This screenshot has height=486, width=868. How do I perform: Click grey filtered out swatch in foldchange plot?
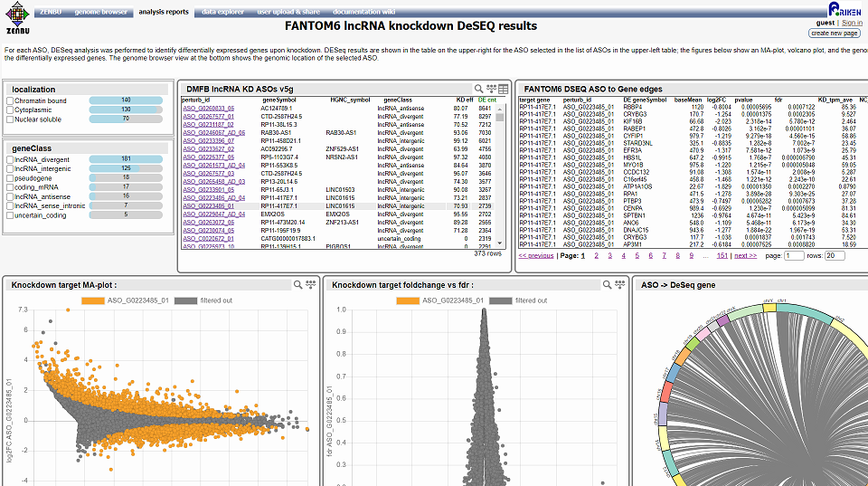(500, 300)
